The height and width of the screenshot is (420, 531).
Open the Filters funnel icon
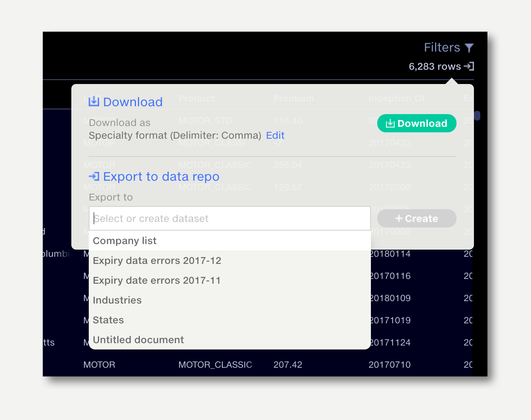(469, 48)
